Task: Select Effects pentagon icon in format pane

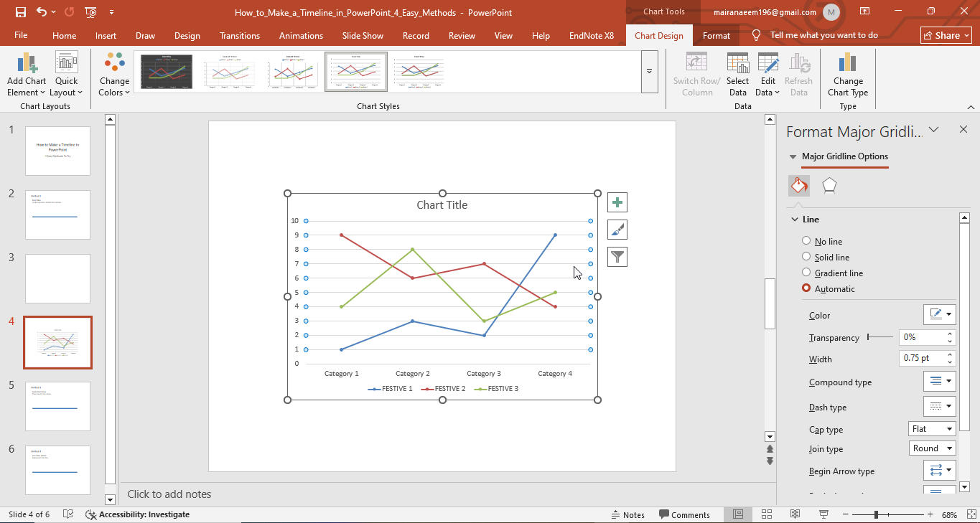Action: (829, 186)
